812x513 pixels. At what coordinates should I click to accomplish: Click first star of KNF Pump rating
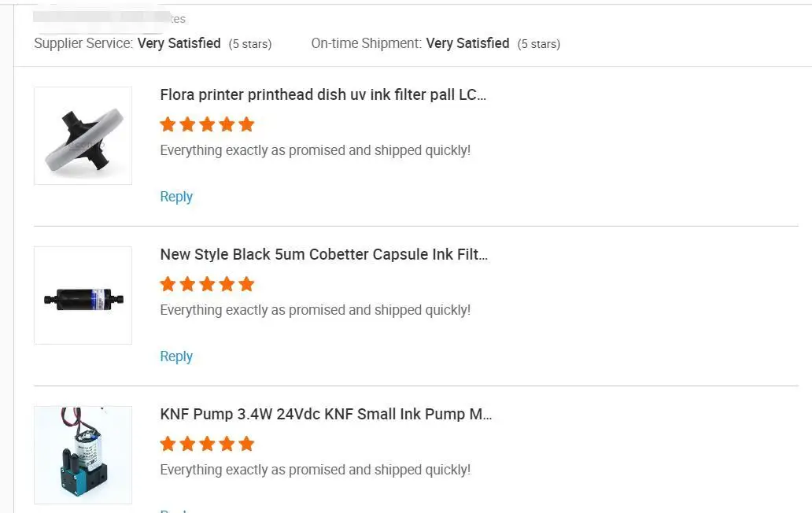[168, 444]
